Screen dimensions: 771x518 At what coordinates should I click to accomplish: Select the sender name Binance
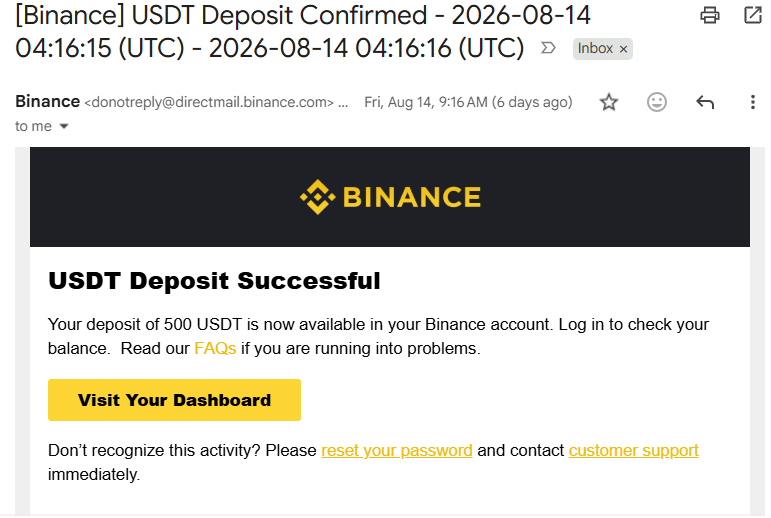point(47,101)
